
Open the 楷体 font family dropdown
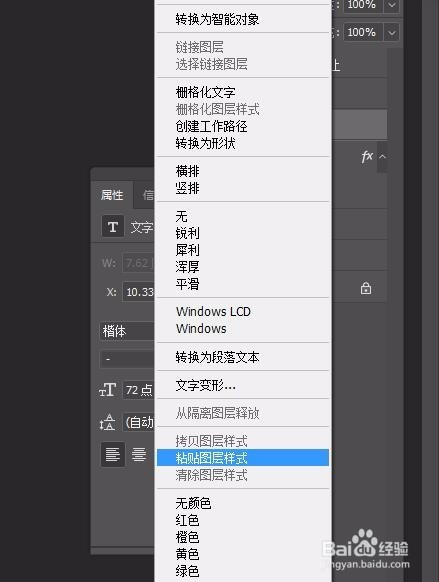tap(127, 331)
